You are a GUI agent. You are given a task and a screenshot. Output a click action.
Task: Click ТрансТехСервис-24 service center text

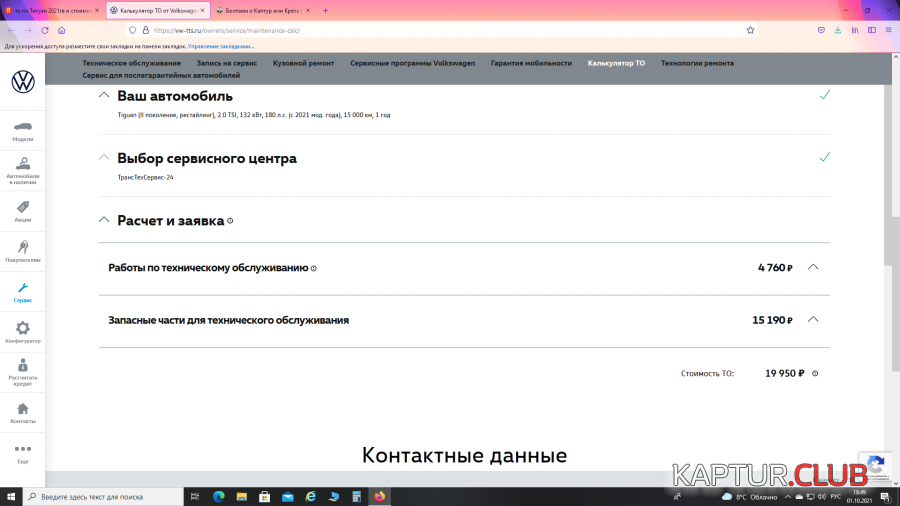click(x=145, y=177)
